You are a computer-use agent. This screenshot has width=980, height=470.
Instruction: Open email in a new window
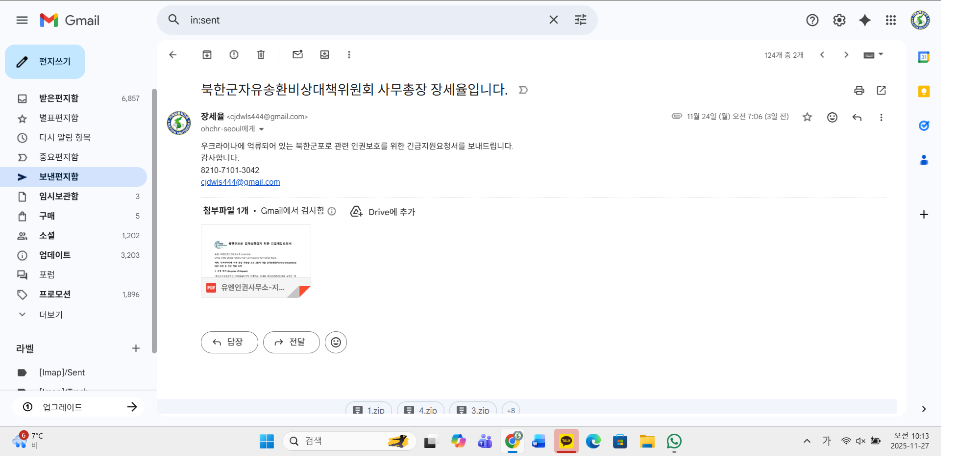click(x=881, y=90)
